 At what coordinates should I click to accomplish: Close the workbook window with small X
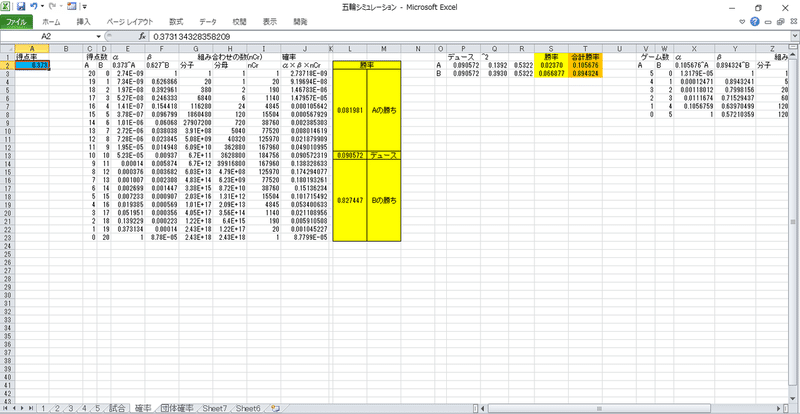792,22
